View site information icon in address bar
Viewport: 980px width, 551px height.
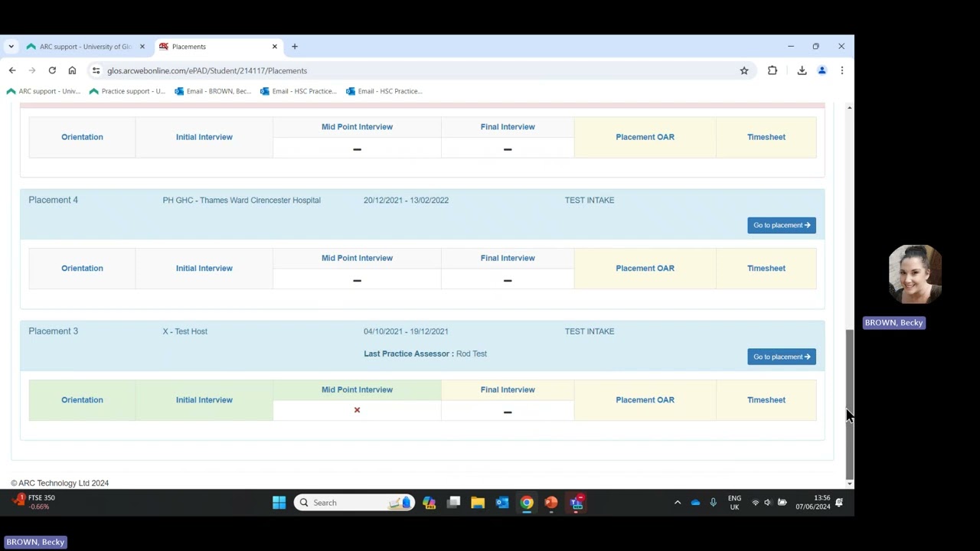[96, 70]
